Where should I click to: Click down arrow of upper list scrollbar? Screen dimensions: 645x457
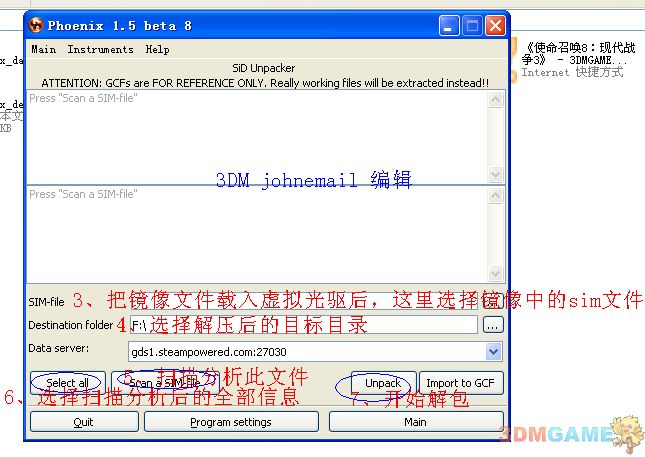pos(495,174)
